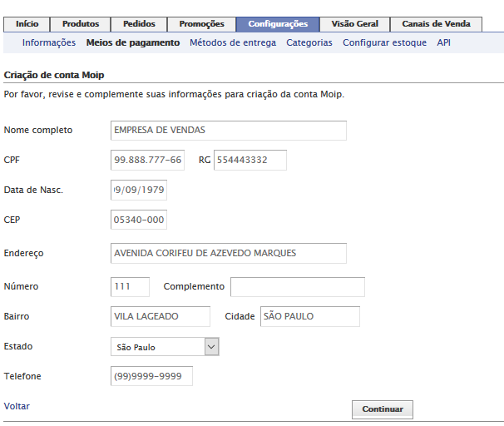
Task: Expand the Estado dropdown
Action: tap(165, 347)
